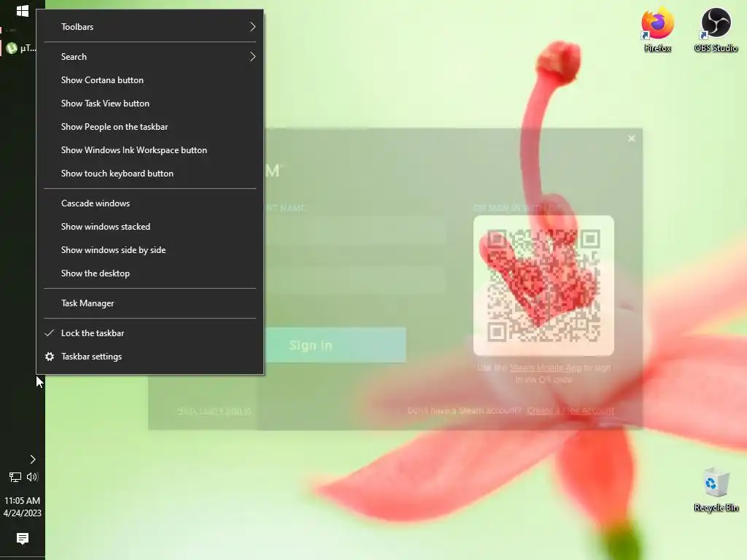This screenshot has width=747, height=560.
Task: Select Show windows side by side
Action: 150,250
